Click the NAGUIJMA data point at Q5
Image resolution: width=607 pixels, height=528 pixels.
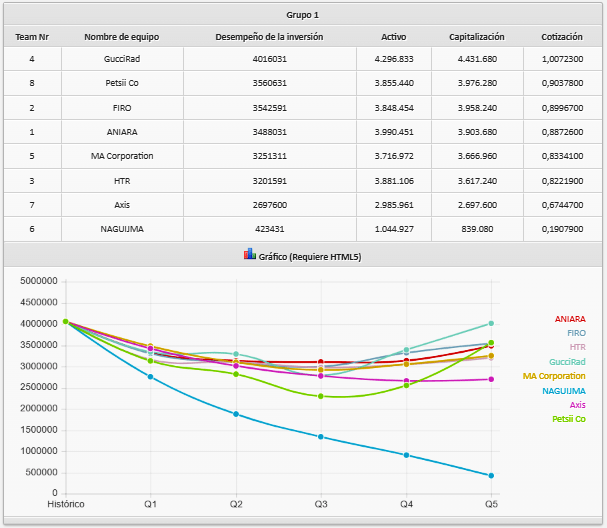click(x=491, y=476)
